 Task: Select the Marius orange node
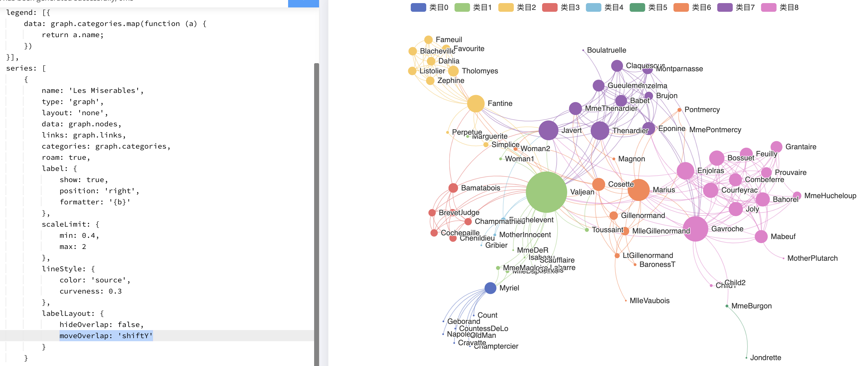[x=638, y=190]
